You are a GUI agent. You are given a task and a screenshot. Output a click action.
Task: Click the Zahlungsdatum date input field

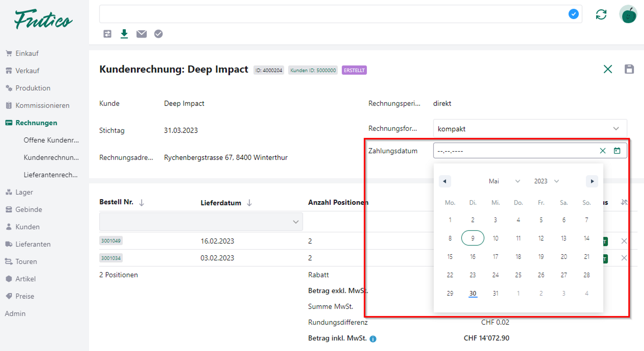pyautogui.click(x=515, y=151)
